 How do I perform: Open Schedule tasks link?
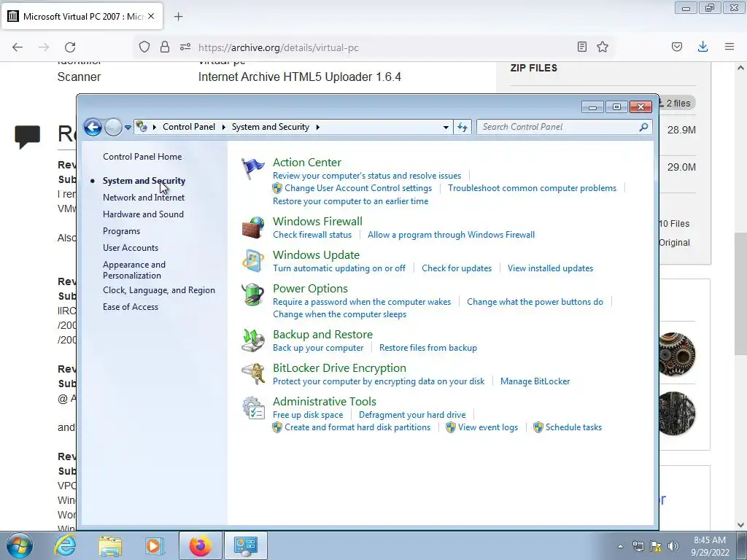(573, 427)
